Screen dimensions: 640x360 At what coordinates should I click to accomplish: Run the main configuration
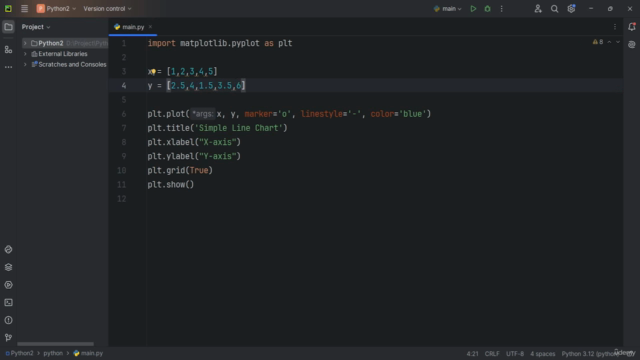[x=473, y=9]
